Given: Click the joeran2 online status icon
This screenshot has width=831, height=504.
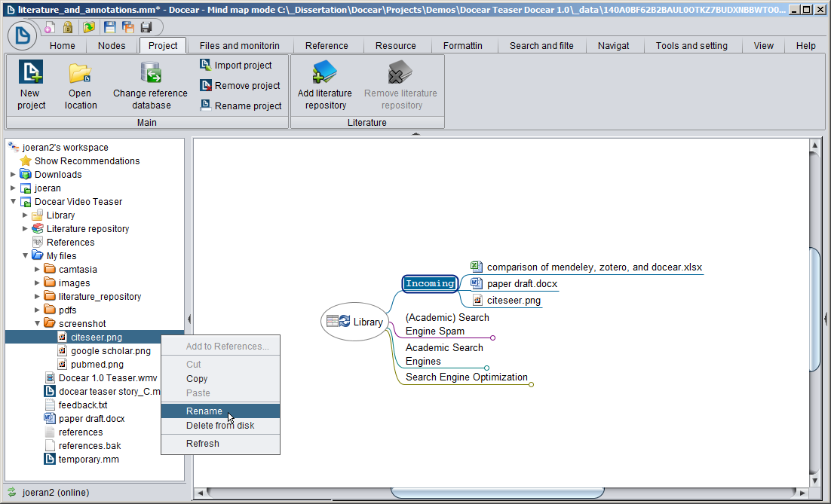Looking at the screenshot, I should (12, 493).
